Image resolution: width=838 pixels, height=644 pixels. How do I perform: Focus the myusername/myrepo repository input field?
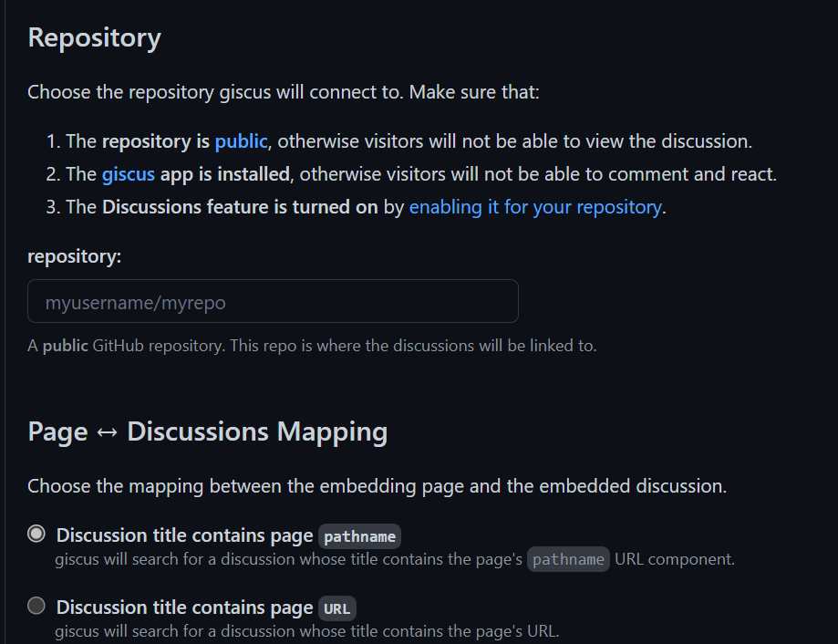pos(273,302)
